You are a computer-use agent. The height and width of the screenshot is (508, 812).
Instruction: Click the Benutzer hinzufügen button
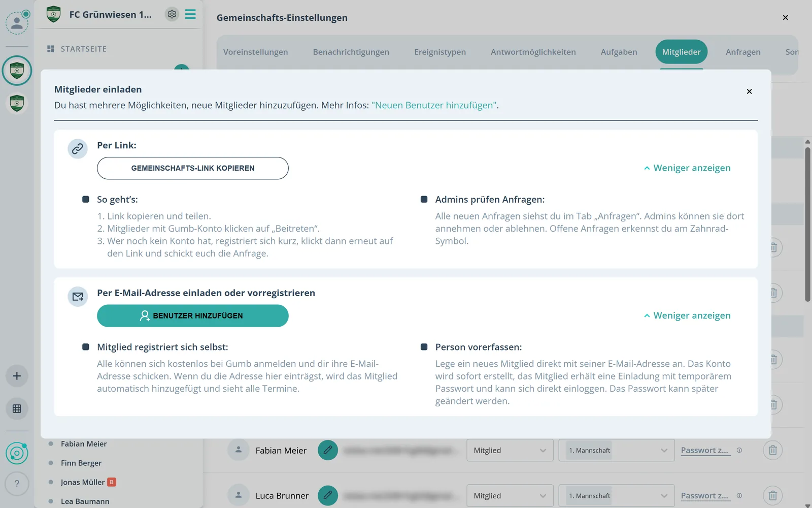coord(193,316)
